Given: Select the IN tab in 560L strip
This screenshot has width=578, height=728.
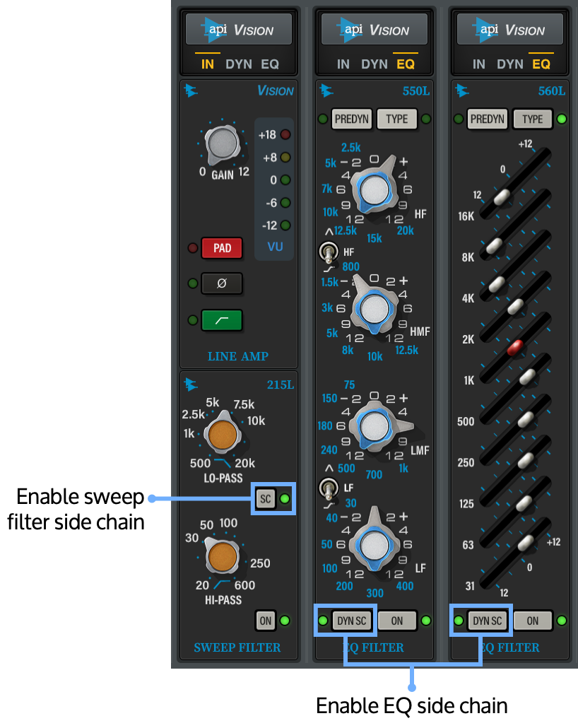Looking at the screenshot, I should tap(479, 64).
